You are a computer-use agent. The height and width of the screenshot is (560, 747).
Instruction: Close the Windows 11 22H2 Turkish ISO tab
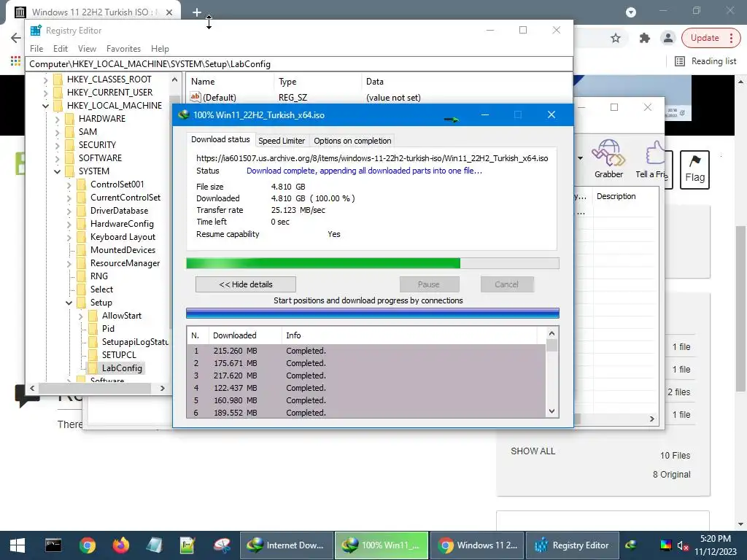coord(169,12)
